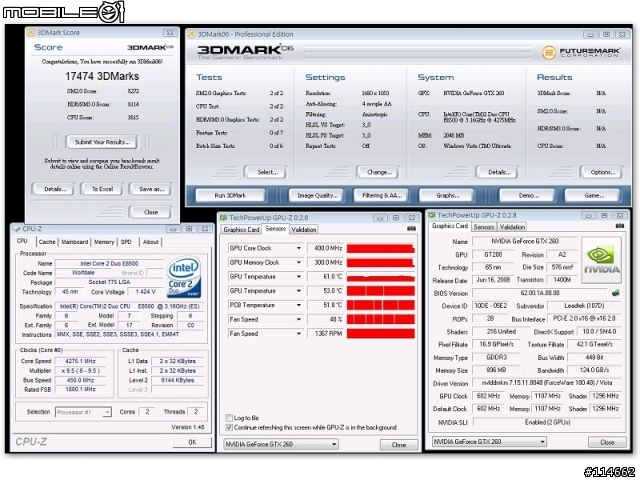Screen dimensions: 640x480
Task: Click Close button in GPU-Z Sensors window
Action: [x=399, y=444]
